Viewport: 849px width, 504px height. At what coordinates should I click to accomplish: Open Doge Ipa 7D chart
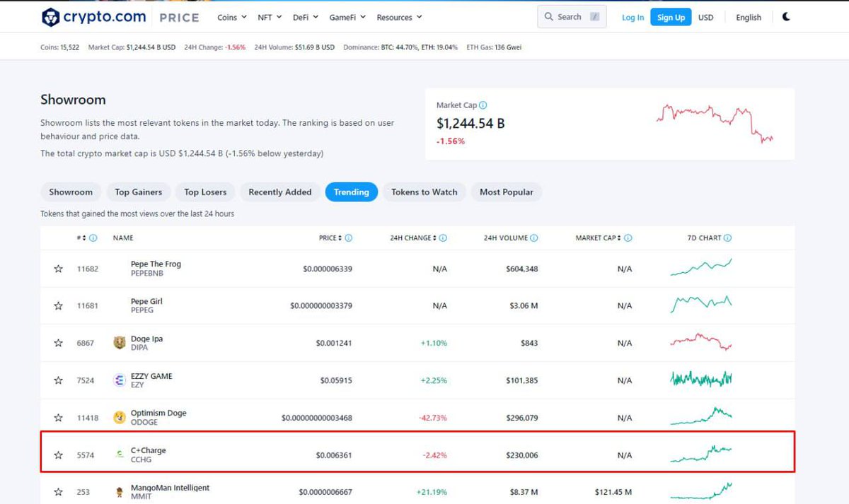[701, 342]
